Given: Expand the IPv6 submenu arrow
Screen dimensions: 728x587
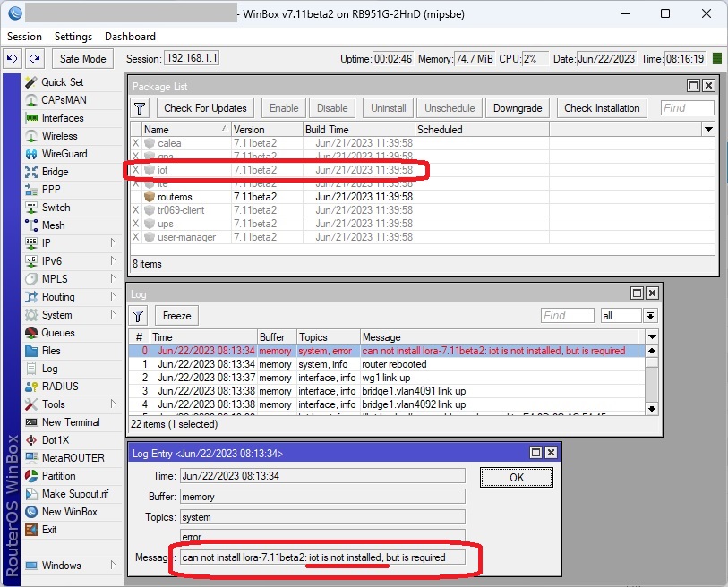Looking at the screenshot, I should coord(113,260).
